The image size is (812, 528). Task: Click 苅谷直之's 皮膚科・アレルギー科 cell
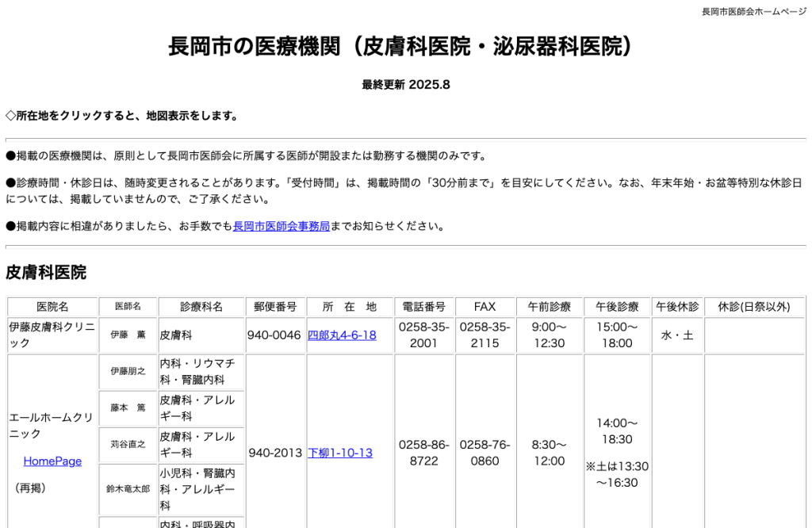point(201,445)
